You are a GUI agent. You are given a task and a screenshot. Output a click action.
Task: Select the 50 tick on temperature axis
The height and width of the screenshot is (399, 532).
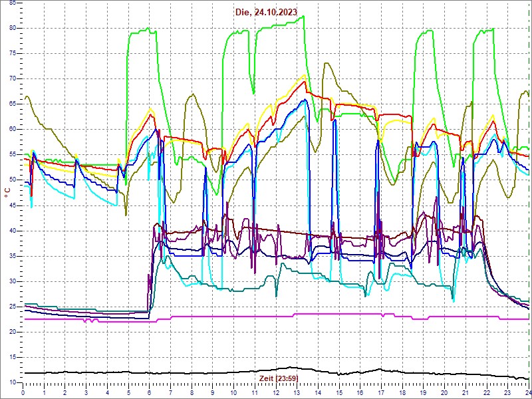[x=12, y=180]
